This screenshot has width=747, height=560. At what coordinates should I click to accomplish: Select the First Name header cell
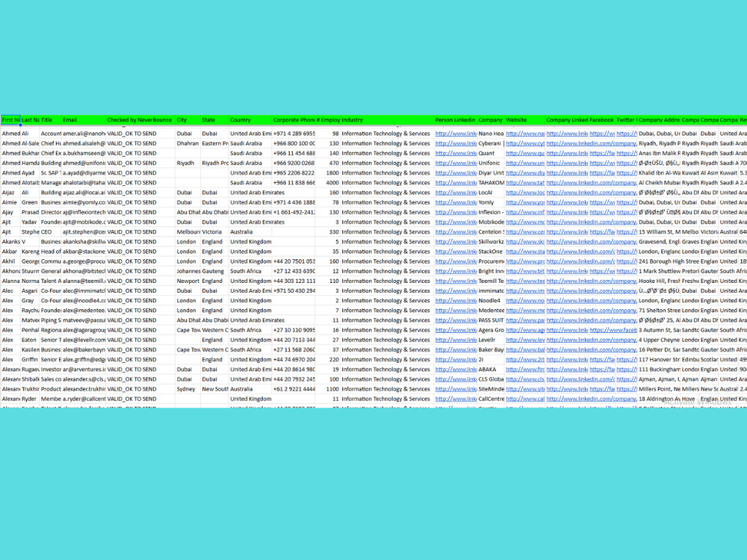pyautogui.click(x=10, y=120)
